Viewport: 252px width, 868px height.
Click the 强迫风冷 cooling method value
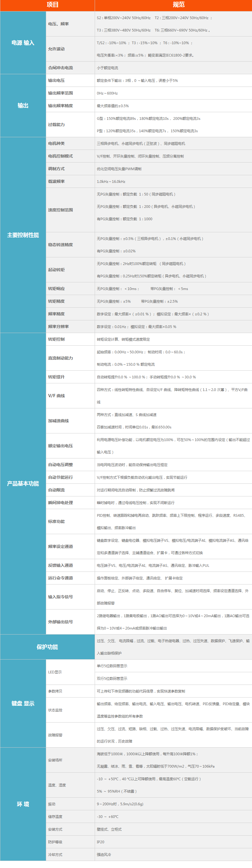coord(104,854)
